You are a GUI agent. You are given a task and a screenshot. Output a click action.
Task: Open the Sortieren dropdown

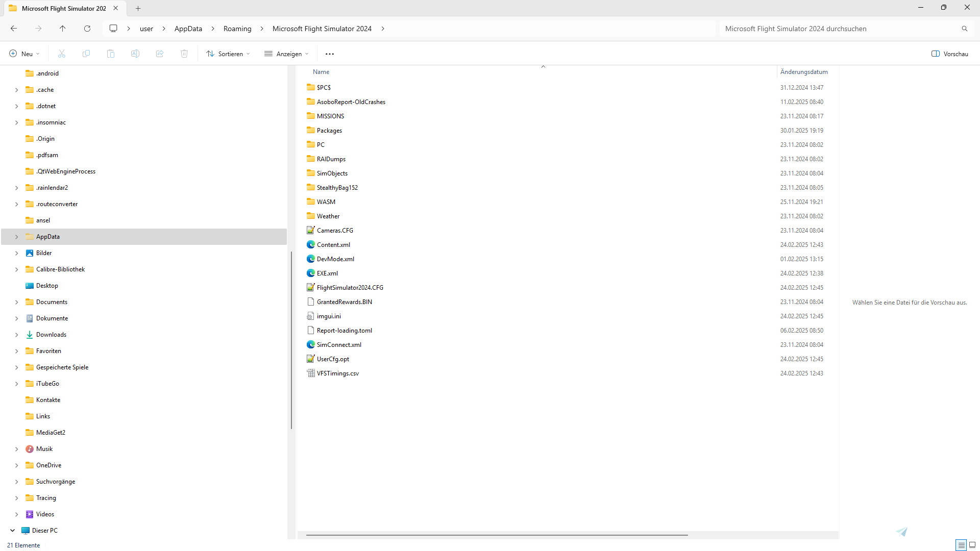click(x=228, y=54)
